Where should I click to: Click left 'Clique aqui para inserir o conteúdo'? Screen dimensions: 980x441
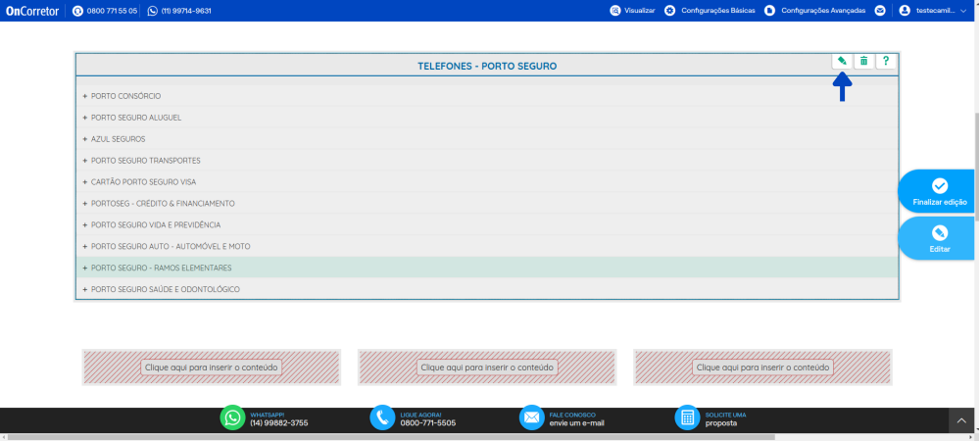point(212,367)
